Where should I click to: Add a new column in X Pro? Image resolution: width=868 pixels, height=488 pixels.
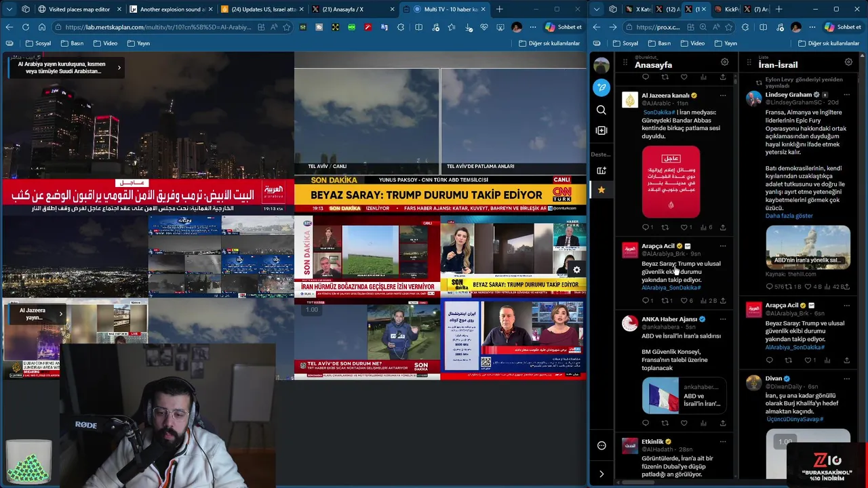point(601,130)
